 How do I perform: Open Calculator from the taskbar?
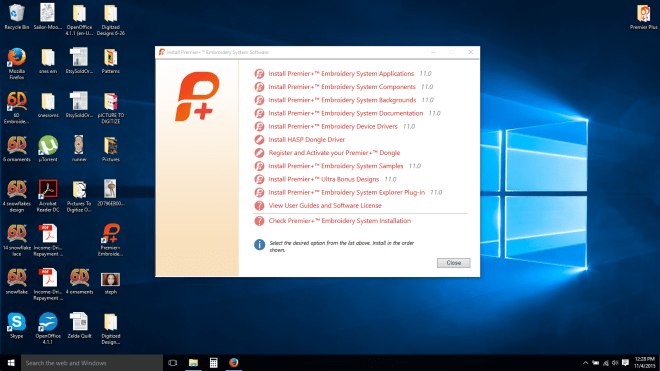point(213,363)
